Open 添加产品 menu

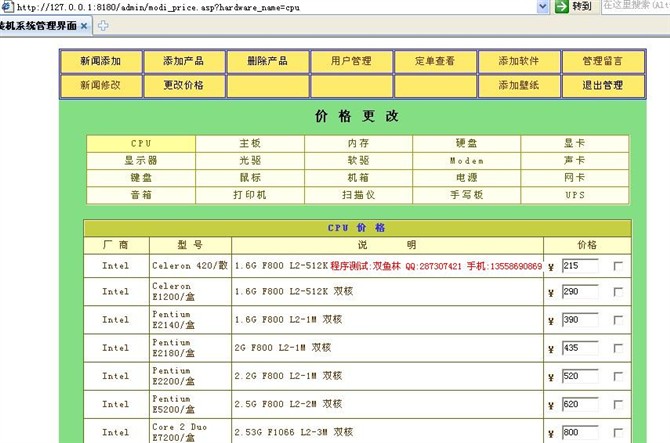tap(184, 61)
